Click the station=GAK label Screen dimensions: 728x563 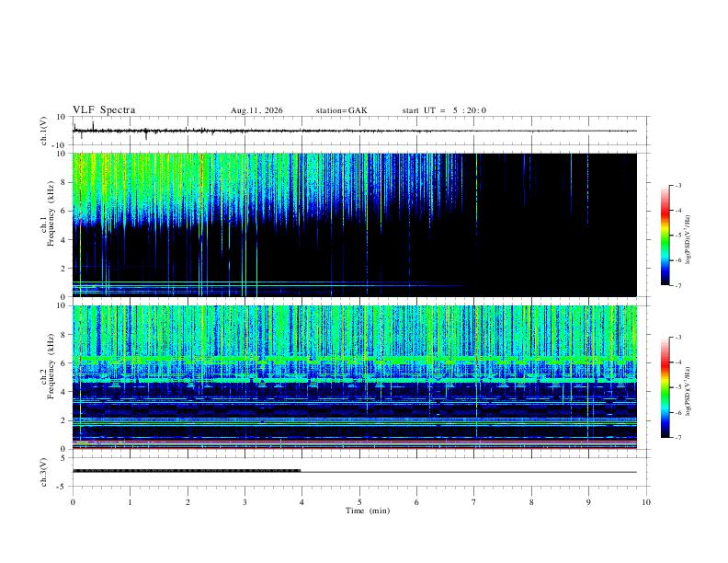pos(342,110)
